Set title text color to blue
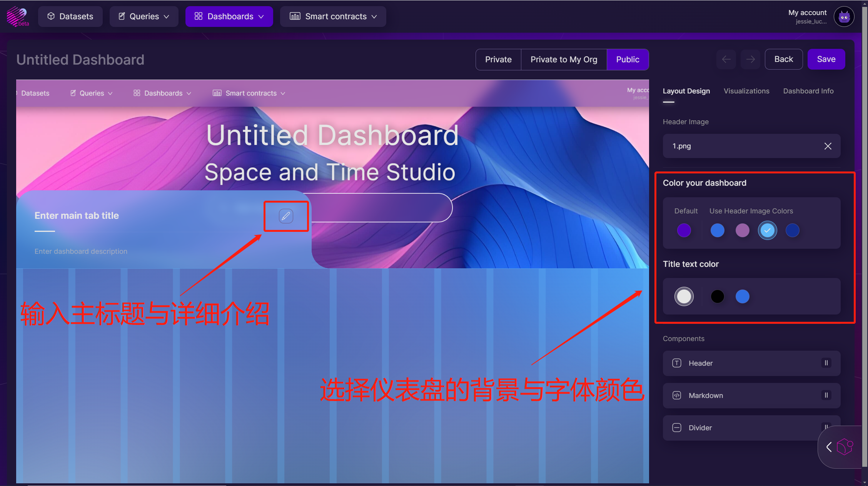This screenshot has height=486, width=868. click(x=742, y=296)
